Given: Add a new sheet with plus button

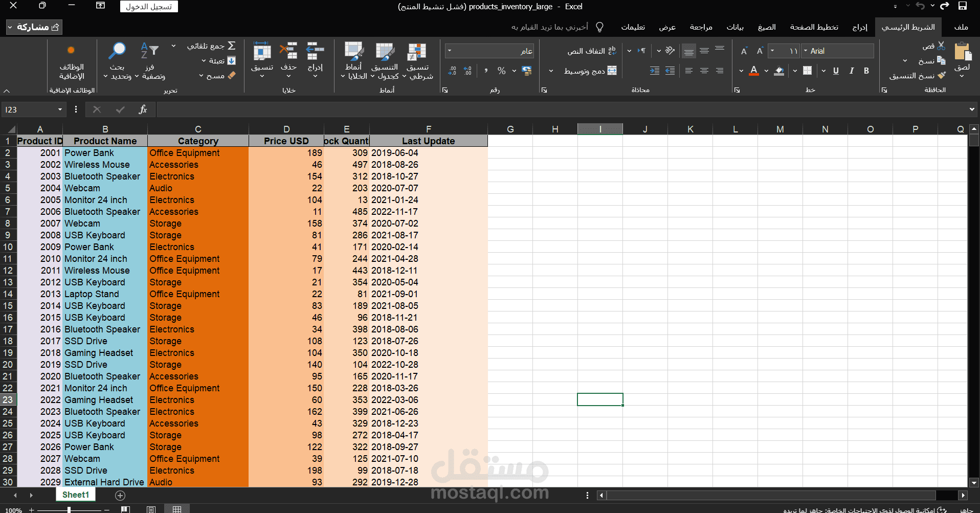Looking at the screenshot, I should [120, 495].
